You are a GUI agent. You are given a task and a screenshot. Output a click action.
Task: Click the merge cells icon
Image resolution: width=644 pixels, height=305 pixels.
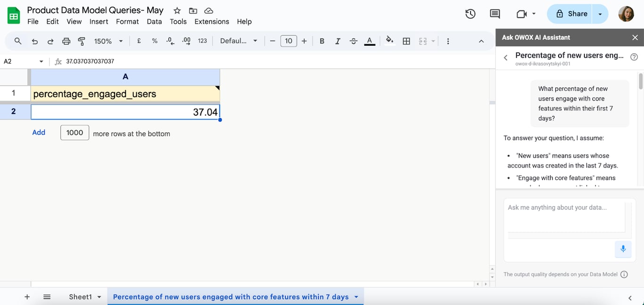click(x=423, y=41)
